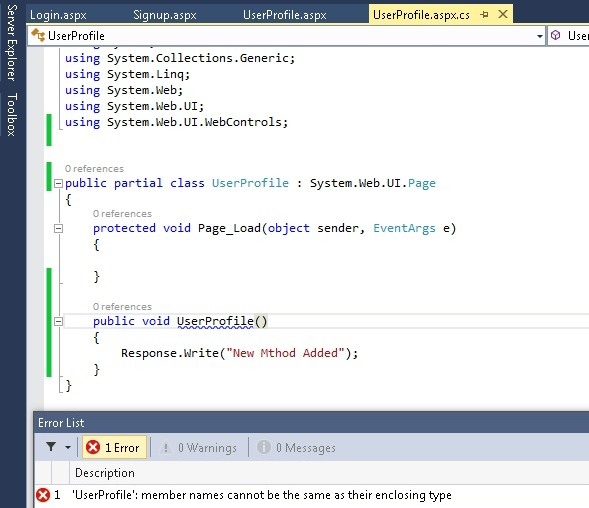Image resolution: width=589 pixels, height=508 pixels.
Task: Open the UserProfile.aspx tab
Action: 284,15
